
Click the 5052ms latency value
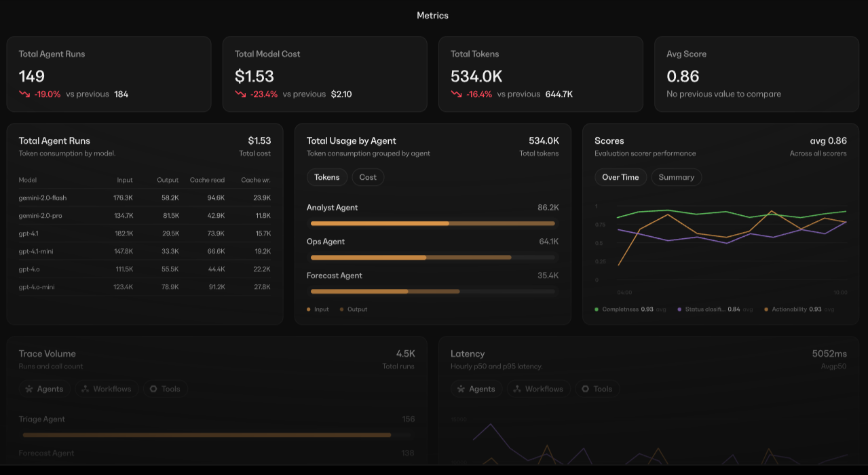(829, 354)
